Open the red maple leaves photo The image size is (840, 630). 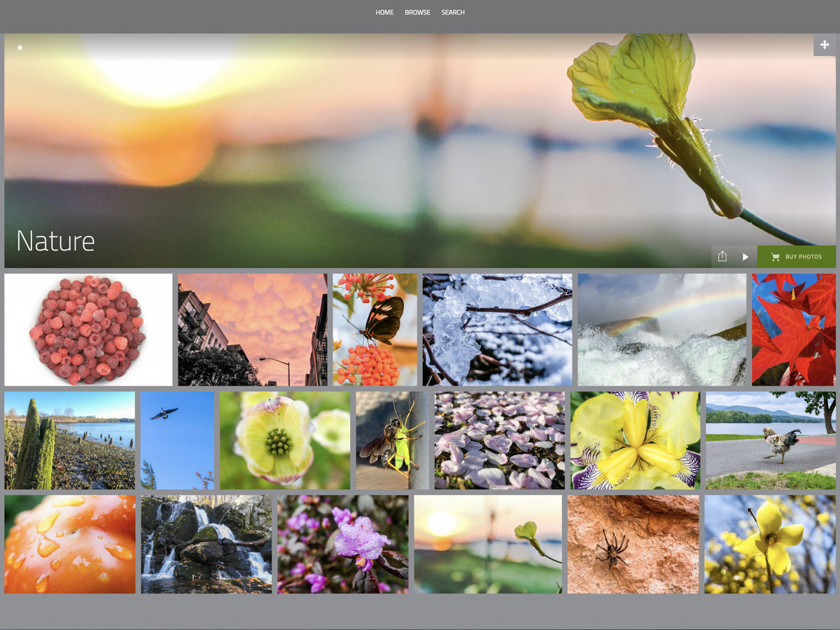(x=793, y=330)
